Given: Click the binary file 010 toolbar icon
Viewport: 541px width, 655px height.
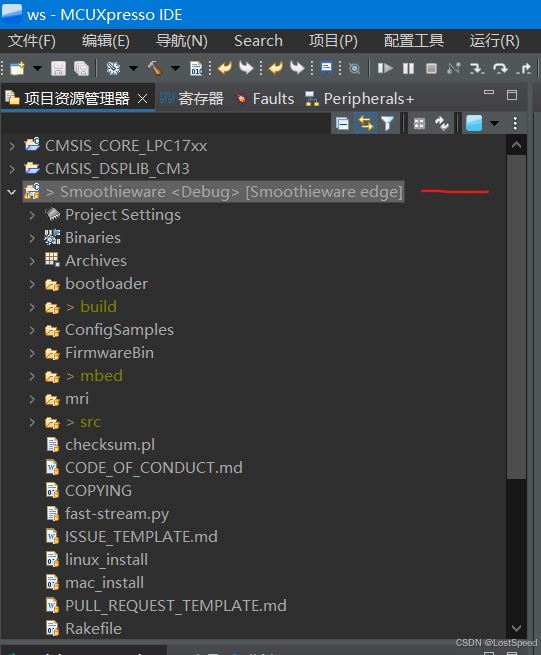Looking at the screenshot, I should 196,68.
